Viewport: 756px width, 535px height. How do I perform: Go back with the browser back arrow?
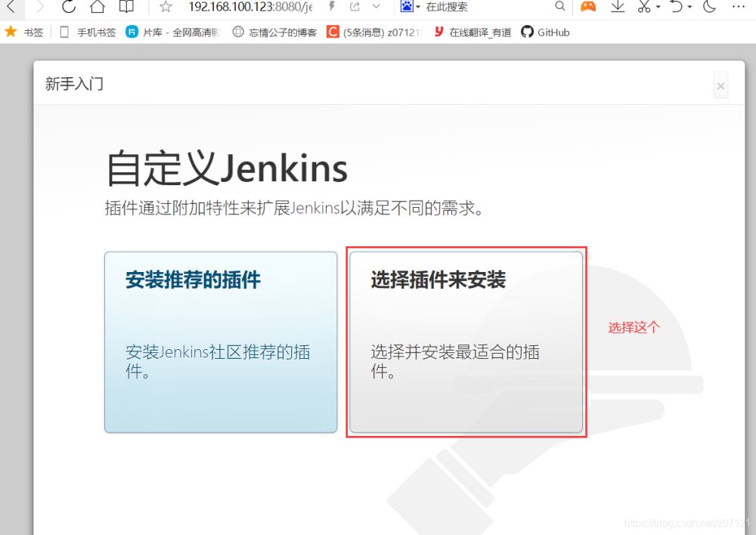pos(11,6)
